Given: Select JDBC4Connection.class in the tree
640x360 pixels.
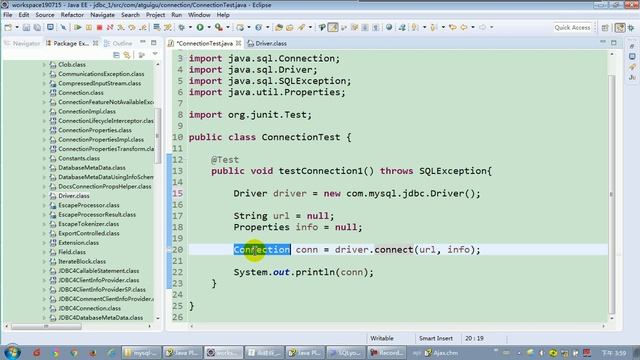Looking at the screenshot, I should (x=89, y=309).
